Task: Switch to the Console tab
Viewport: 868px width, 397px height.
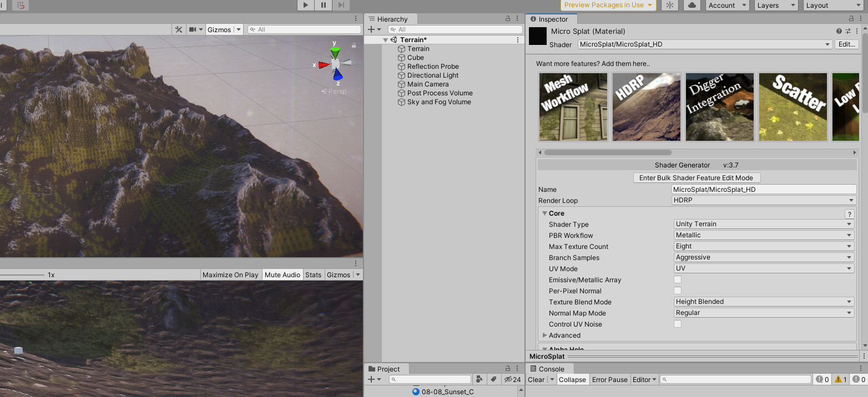Action: click(x=549, y=368)
